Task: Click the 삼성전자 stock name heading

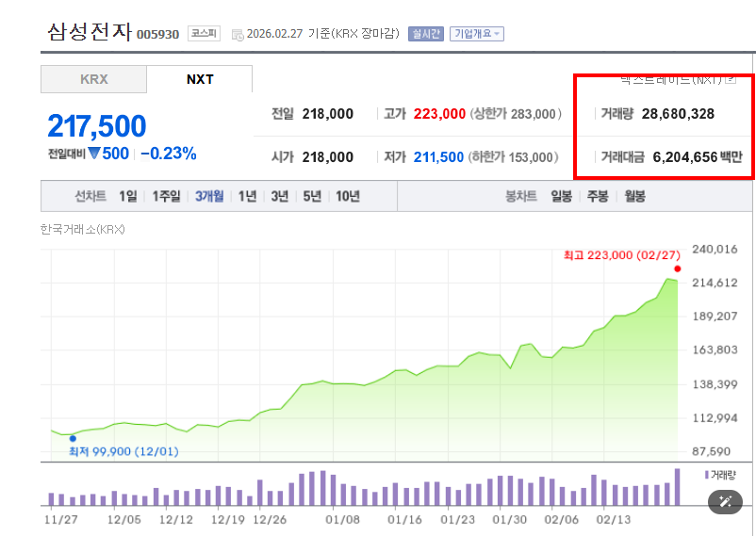Action: point(90,32)
